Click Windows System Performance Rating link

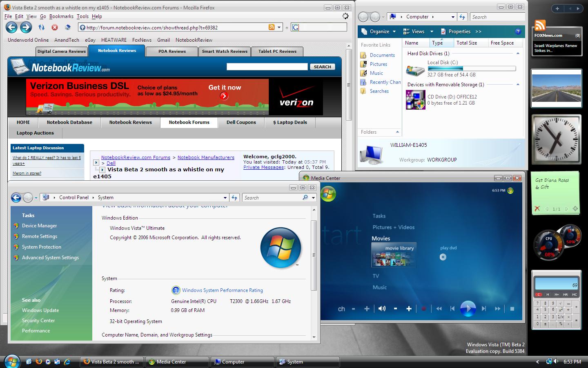pos(223,290)
